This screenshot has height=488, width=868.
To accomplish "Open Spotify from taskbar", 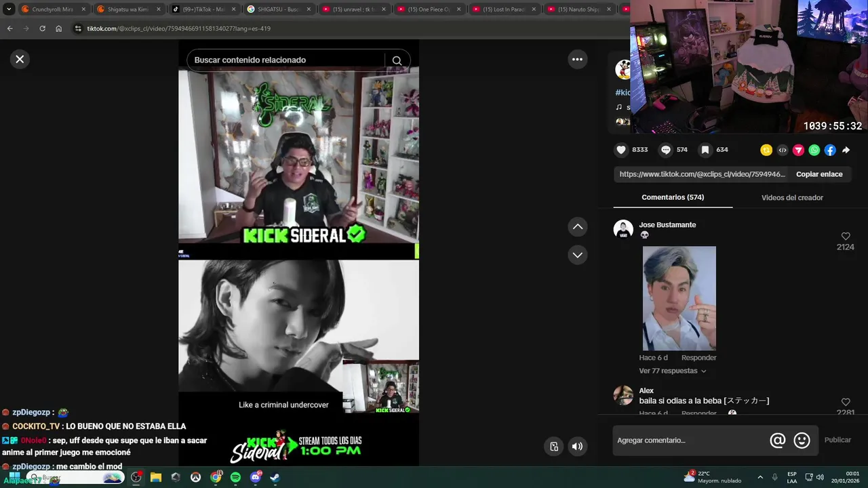I will pos(235,477).
